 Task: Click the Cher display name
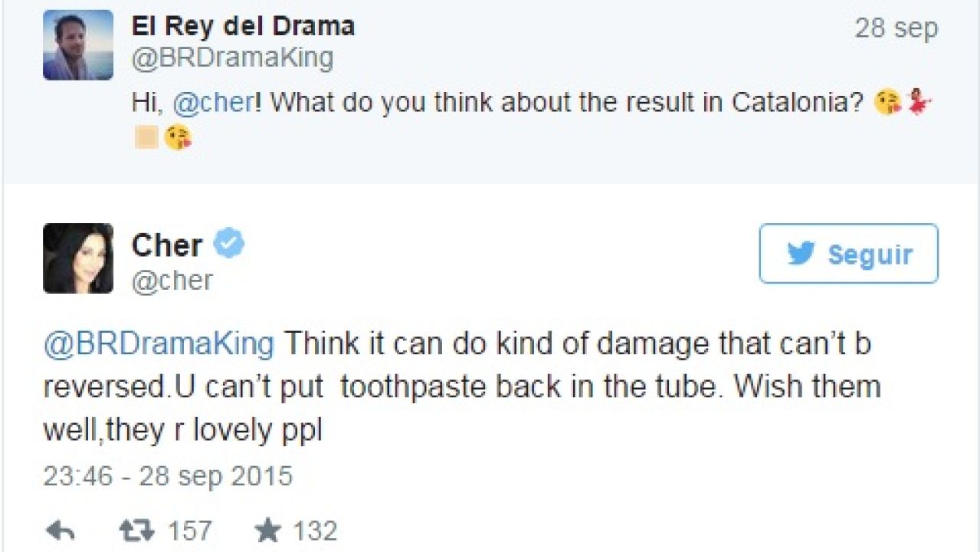click(x=167, y=245)
